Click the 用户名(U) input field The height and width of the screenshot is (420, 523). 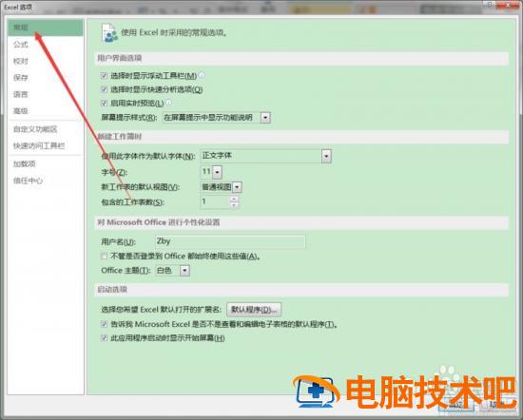[230, 242]
